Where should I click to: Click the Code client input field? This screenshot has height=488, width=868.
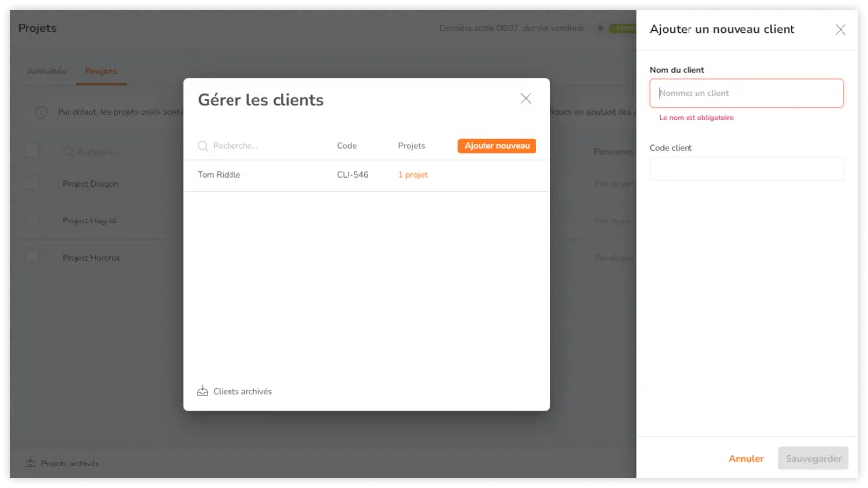pos(746,169)
